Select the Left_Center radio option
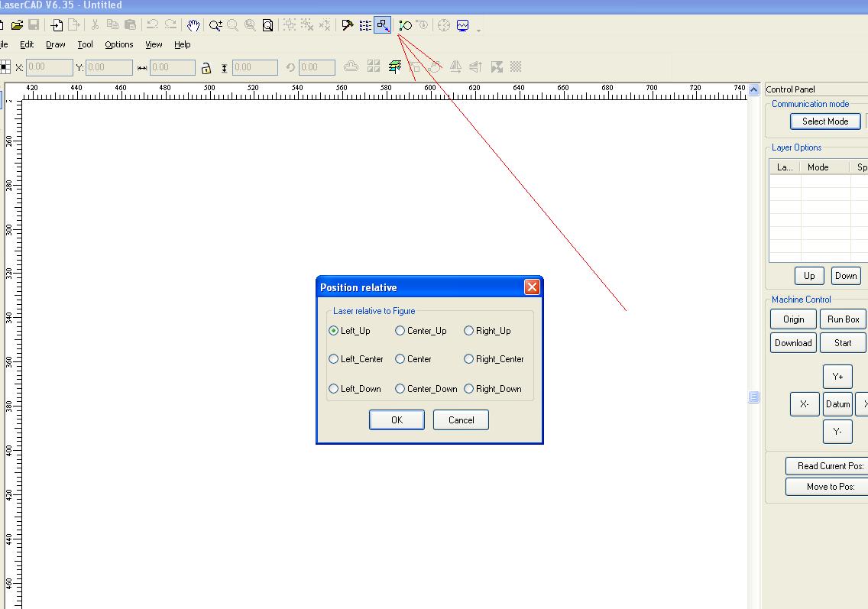 (334, 359)
